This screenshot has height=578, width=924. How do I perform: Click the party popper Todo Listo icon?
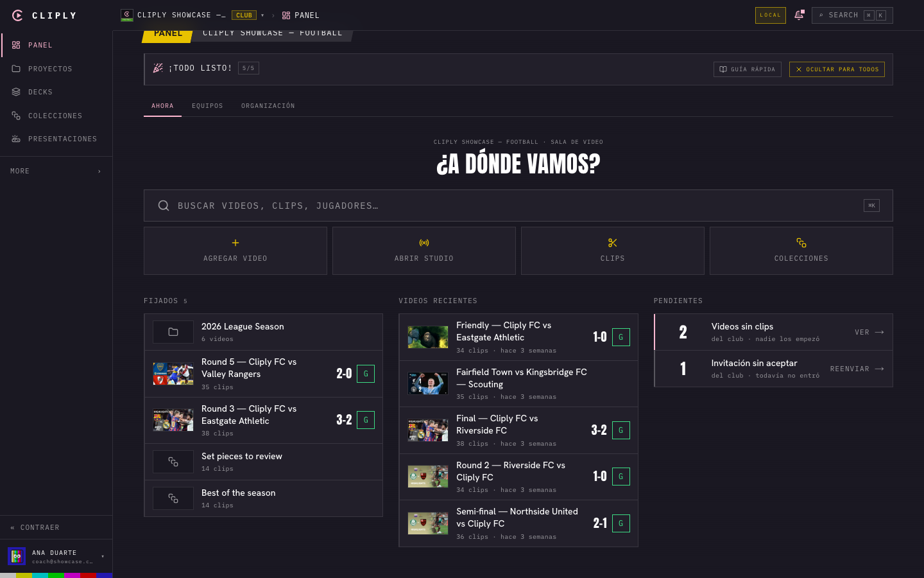[158, 67]
